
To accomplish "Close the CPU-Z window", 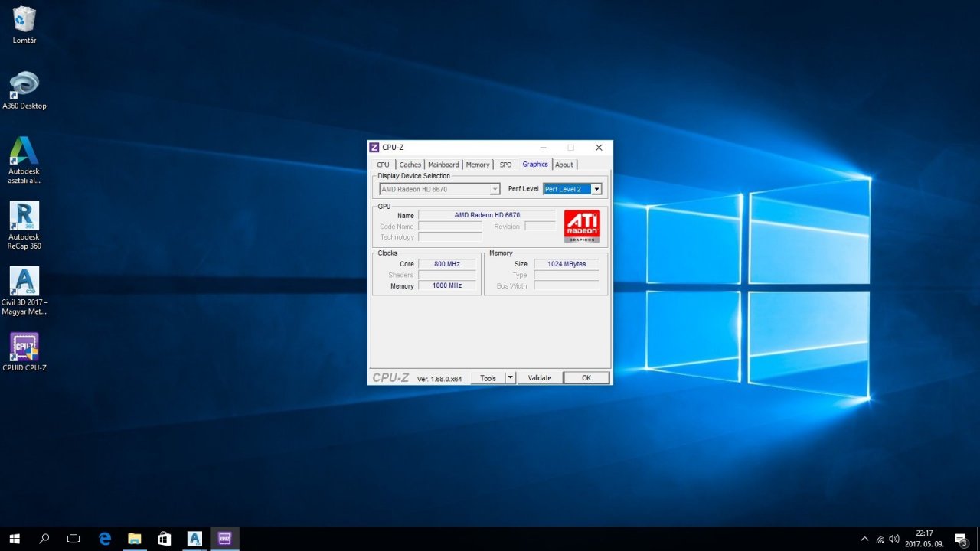I will pos(599,148).
